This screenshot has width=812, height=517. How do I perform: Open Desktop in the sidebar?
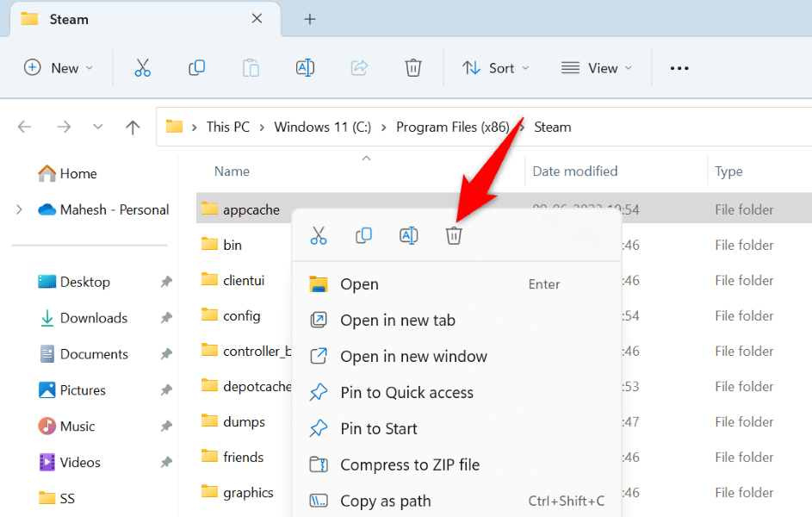tap(74, 282)
